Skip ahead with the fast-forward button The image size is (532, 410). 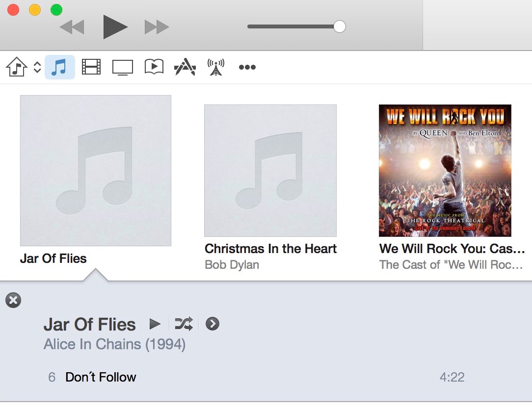157,27
